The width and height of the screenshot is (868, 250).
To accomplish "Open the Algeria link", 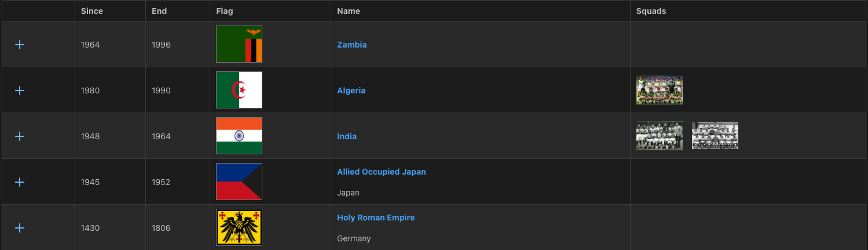I will 351,90.
